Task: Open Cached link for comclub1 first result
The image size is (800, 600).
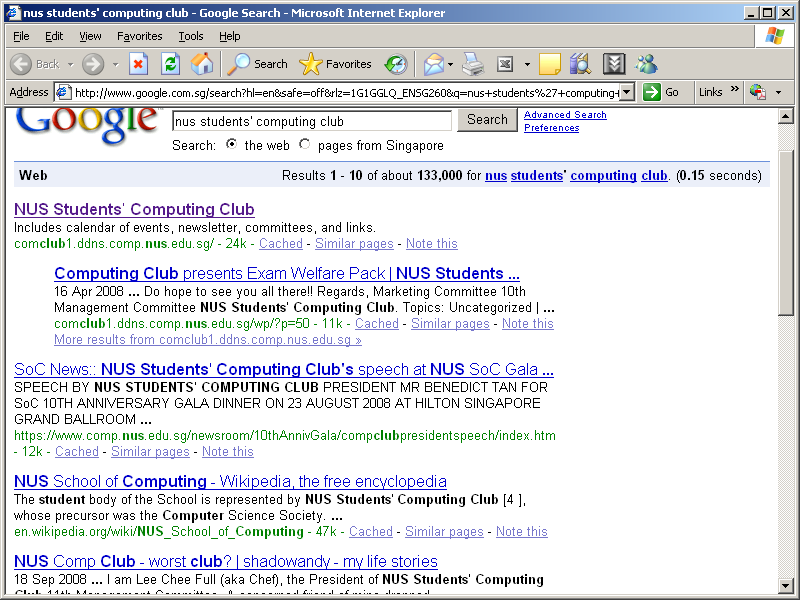Action: coord(281,244)
